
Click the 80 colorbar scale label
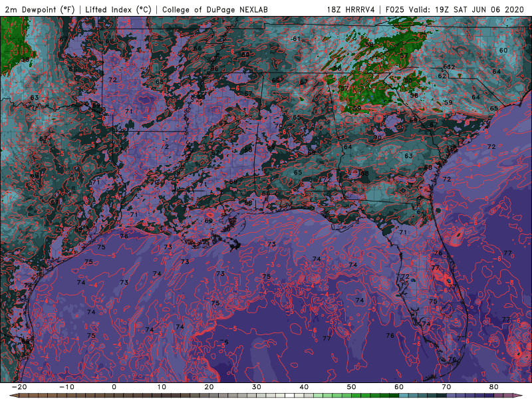pos(494,387)
